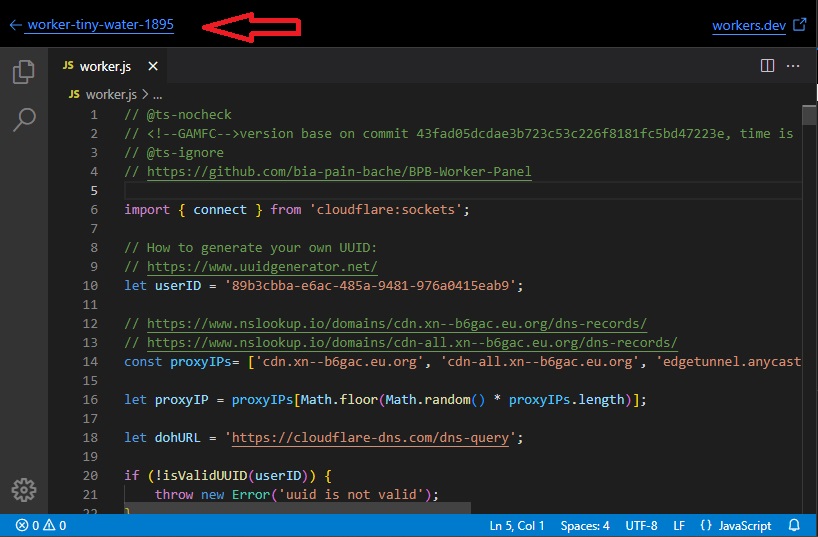
Task: Open the worker-tiny-water-1895 link
Action: pos(100,25)
